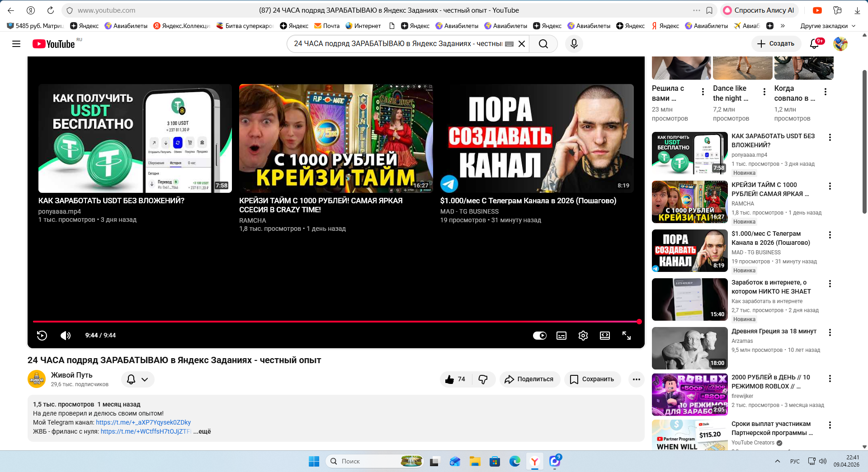Open YouTube notifications bell

point(814,44)
